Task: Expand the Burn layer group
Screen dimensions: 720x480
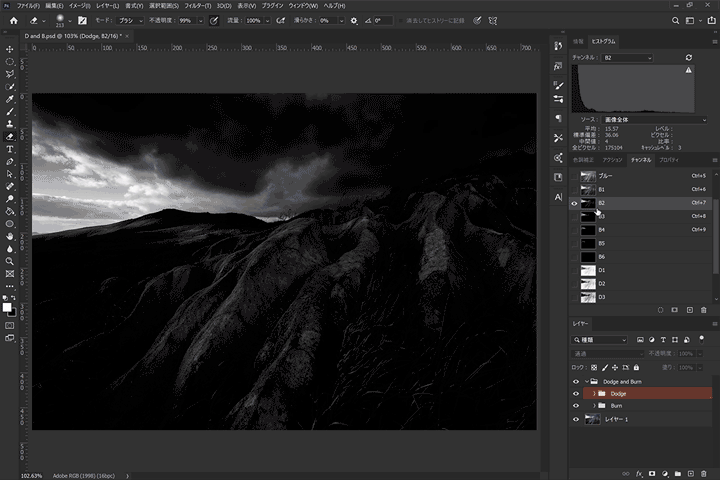Action: tap(593, 407)
